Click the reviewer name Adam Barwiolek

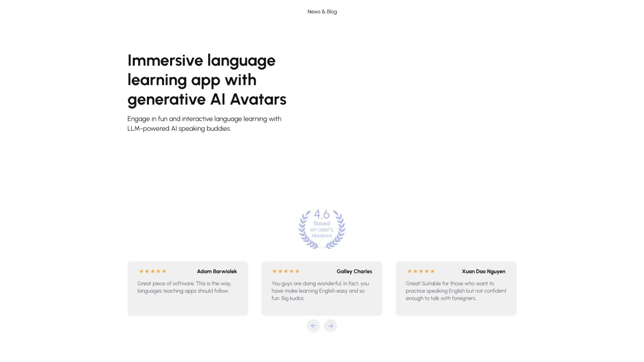(217, 271)
